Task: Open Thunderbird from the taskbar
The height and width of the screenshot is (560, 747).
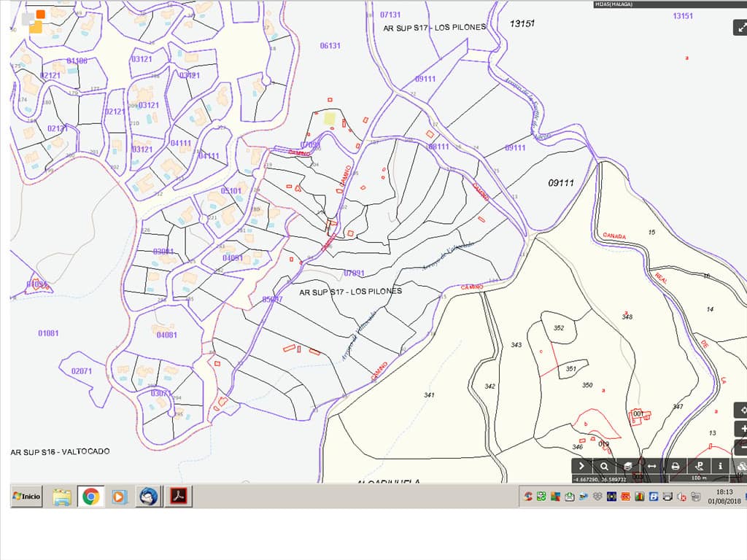Action: click(x=149, y=497)
